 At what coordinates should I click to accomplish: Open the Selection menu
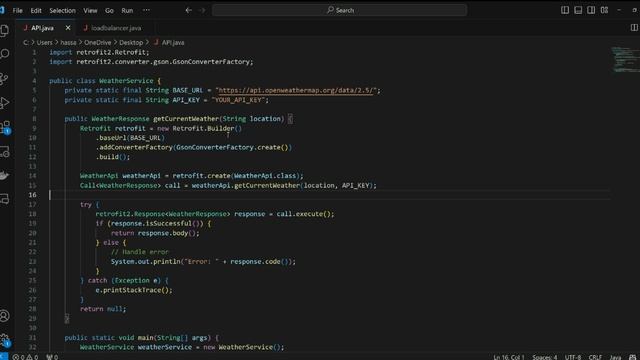pyautogui.click(x=62, y=11)
